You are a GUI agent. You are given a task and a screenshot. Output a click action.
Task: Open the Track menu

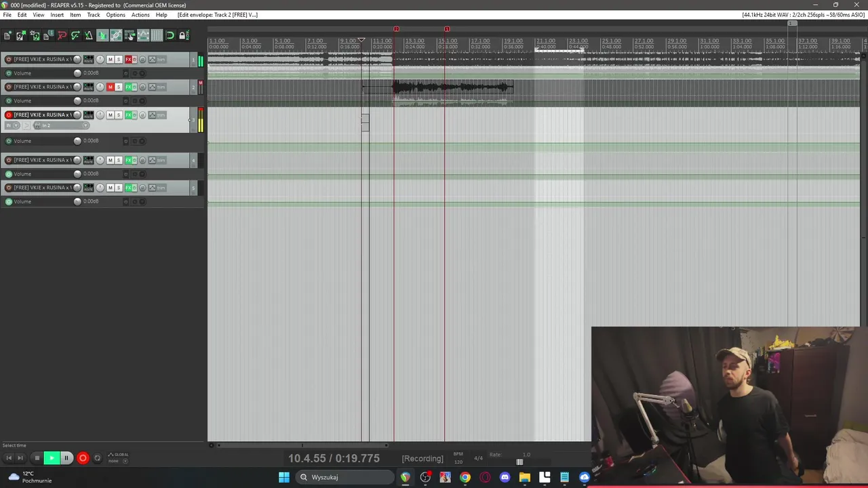[x=94, y=15]
